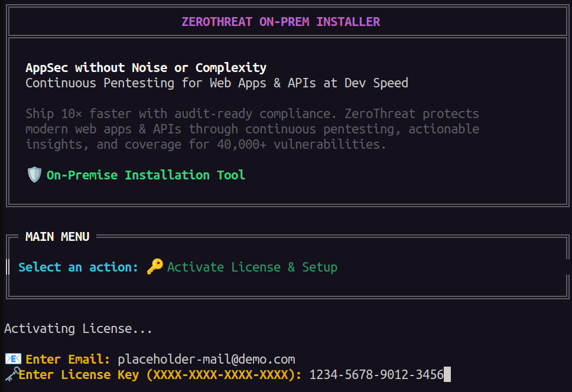572x392 pixels.
Task: Click the old key icon beside Enter License Key
Action: coord(12,374)
